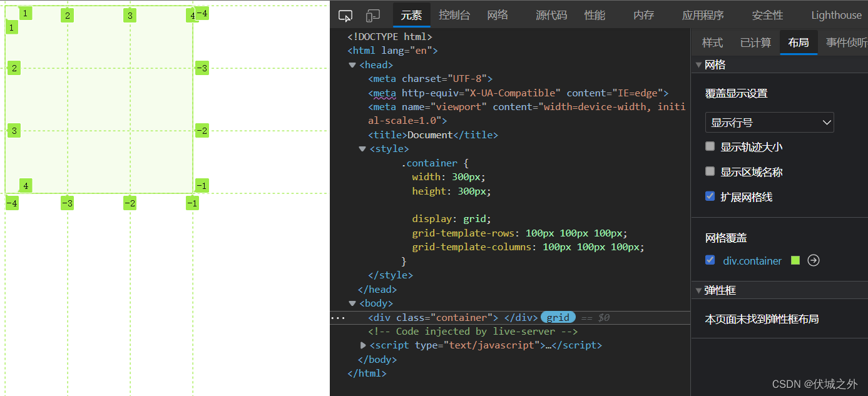Viewport: 868px width, 396px height.
Task: Open the 网络 tab
Action: [498, 16]
